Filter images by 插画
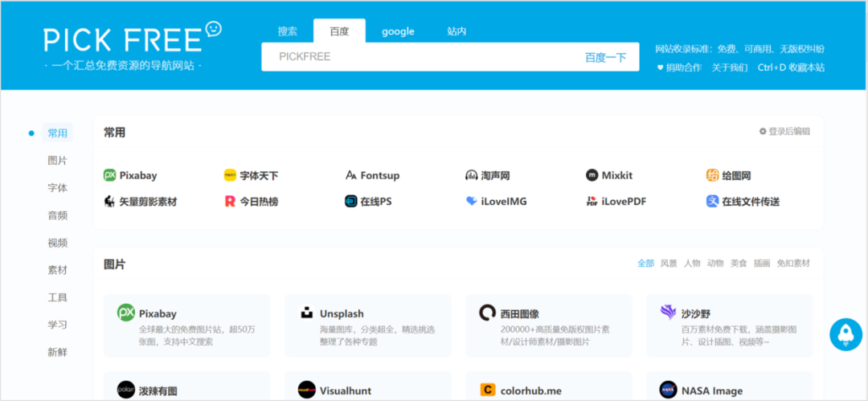This screenshot has width=868, height=401. point(762,264)
